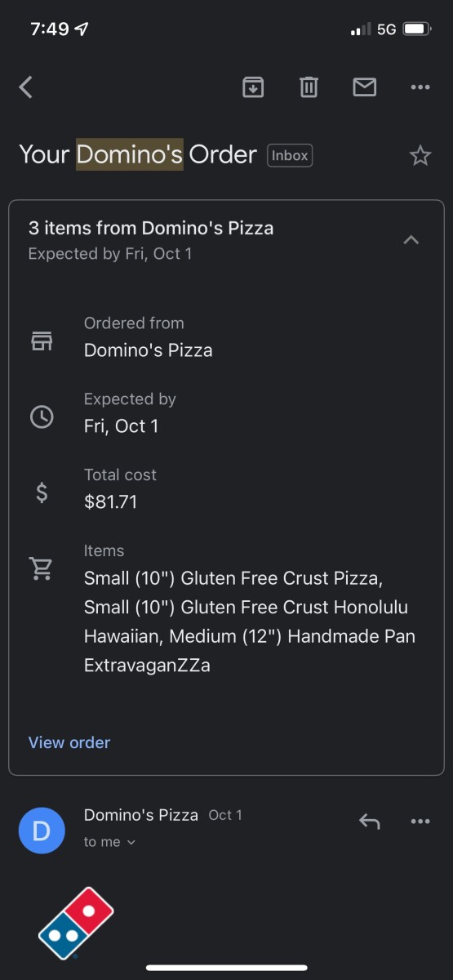The image size is (453, 980).
Task: Tap the shopping cart Items icon
Action: coord(42,568)
